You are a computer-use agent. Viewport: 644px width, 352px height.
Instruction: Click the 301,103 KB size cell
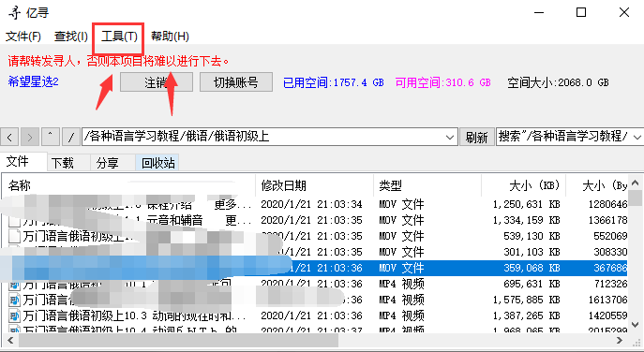pos(532,253)
